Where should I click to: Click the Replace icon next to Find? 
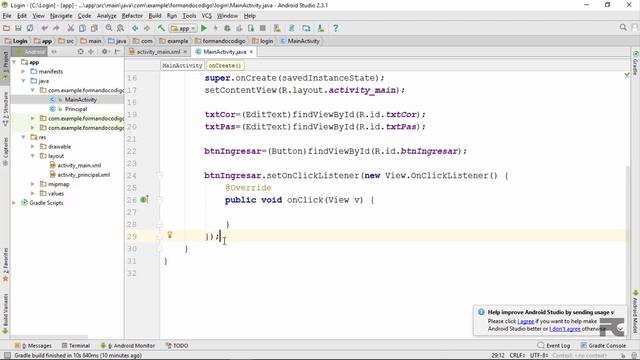point(120,28)
